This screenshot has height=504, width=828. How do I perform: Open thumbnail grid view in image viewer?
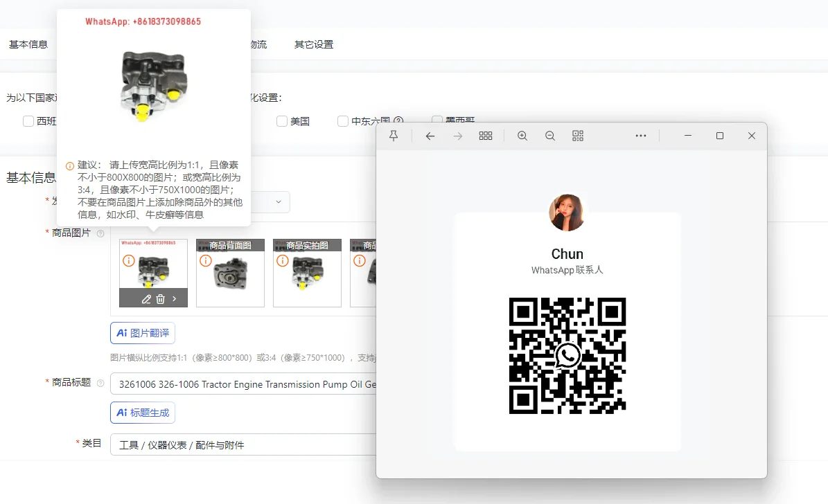[x=486, y=136]
